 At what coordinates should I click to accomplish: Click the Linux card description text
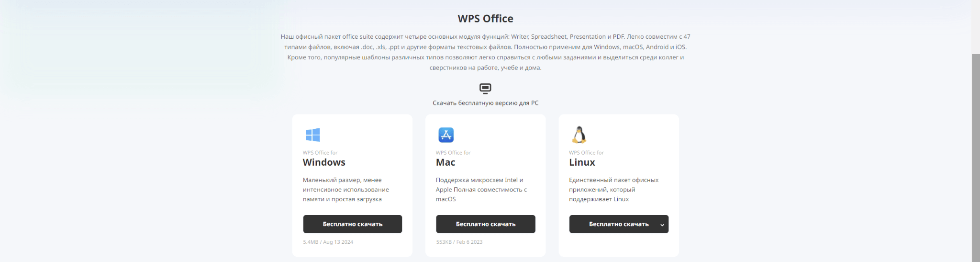tap(613, 190)
